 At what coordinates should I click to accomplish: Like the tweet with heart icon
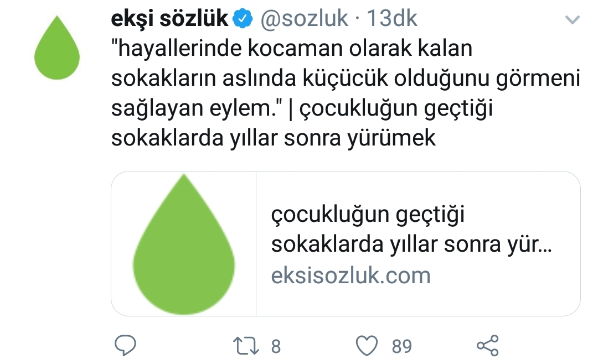point(367,345)
